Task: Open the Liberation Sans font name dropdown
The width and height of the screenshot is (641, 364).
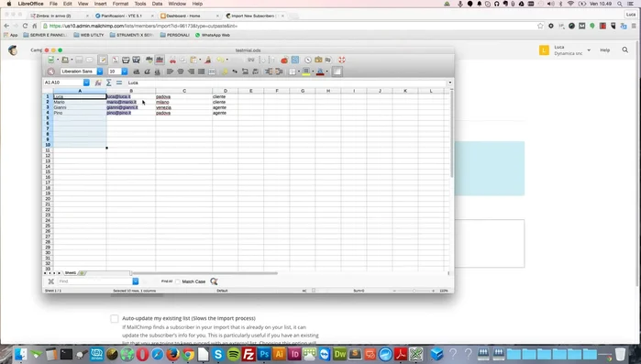Action: click(x=100, y=72)
